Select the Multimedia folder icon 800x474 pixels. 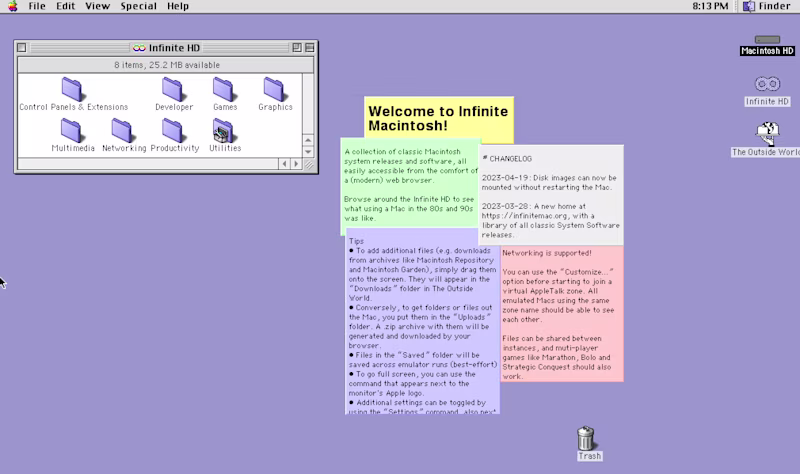point(72,131)
